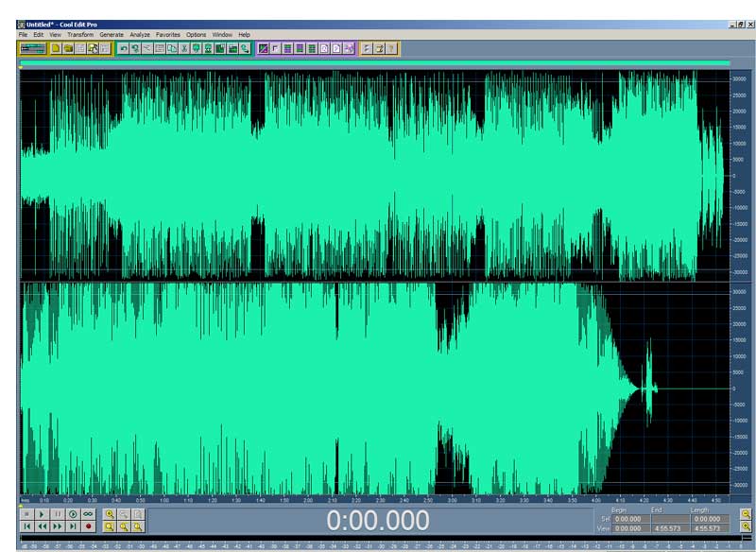This screenshot has width=756, height=552.
Task: Open a file using the yellow folder toolbar icon
Action: point(68,48)
